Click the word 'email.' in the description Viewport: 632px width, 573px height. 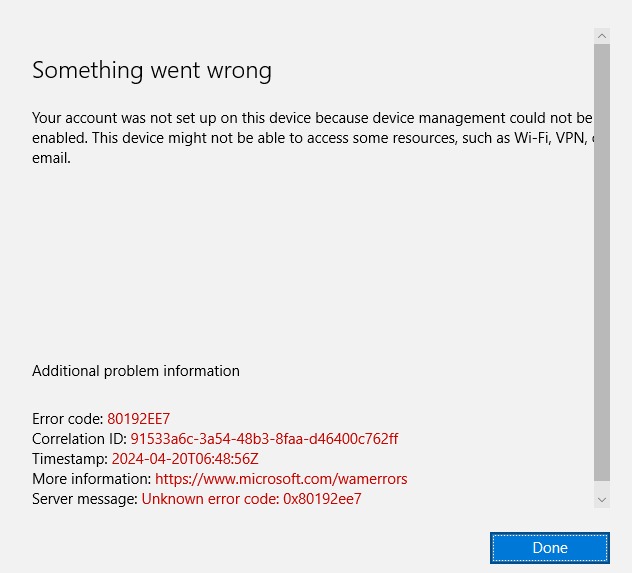point(52,158)
